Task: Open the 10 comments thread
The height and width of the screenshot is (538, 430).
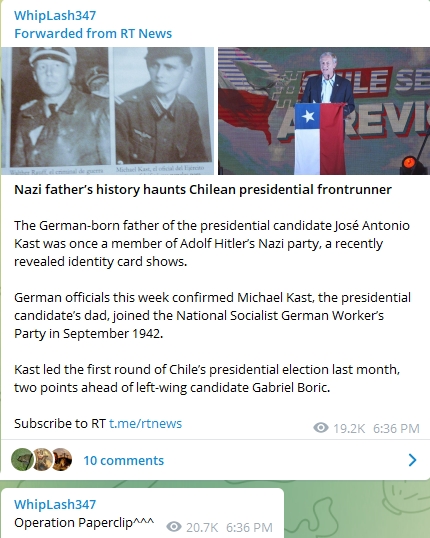Action: click(124, 460)
